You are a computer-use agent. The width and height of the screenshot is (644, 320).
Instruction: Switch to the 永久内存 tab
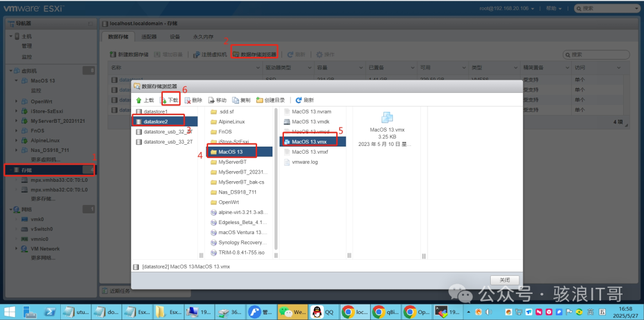(203, 36)
